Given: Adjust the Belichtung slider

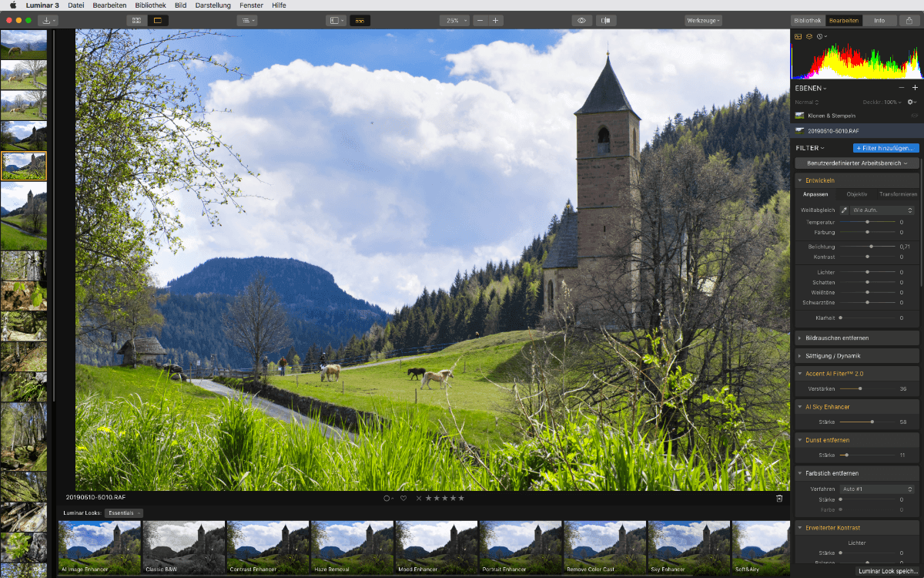Looking at the screenshot, I should [867, 247].
